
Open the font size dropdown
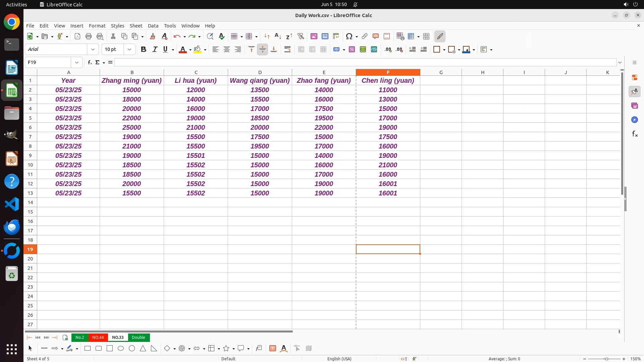(x=129, y=50)
